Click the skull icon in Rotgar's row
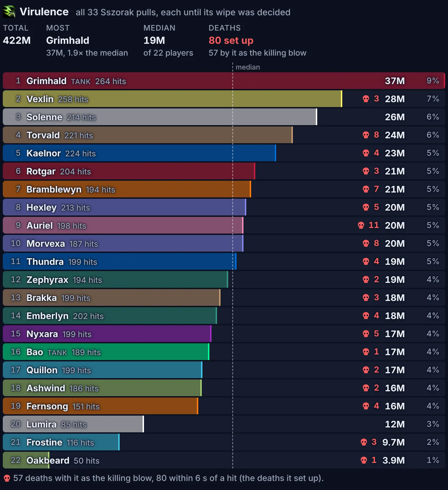This screenshot has height=490, width=448. pos(366,171)
